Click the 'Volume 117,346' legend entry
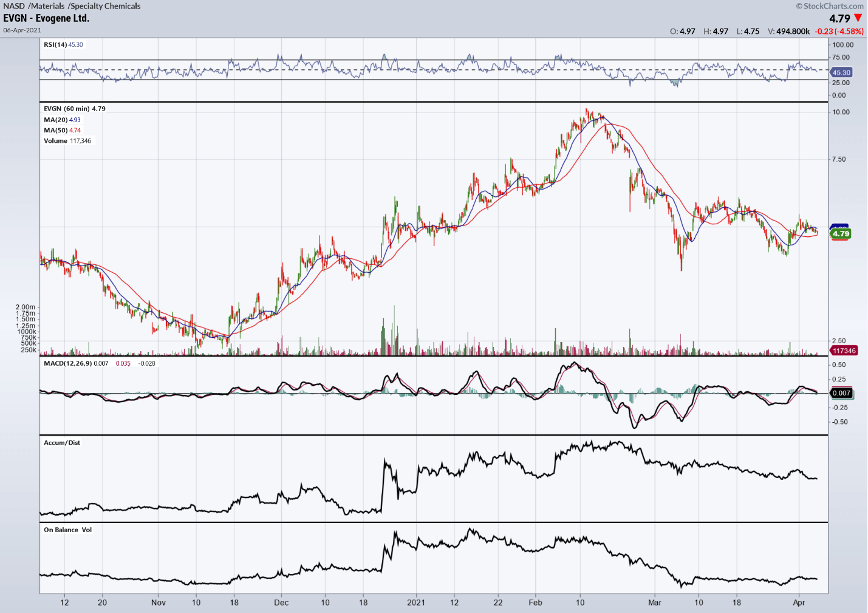This screenshot has width=868, height=613. pyautogui.click(x=67, y=140)
